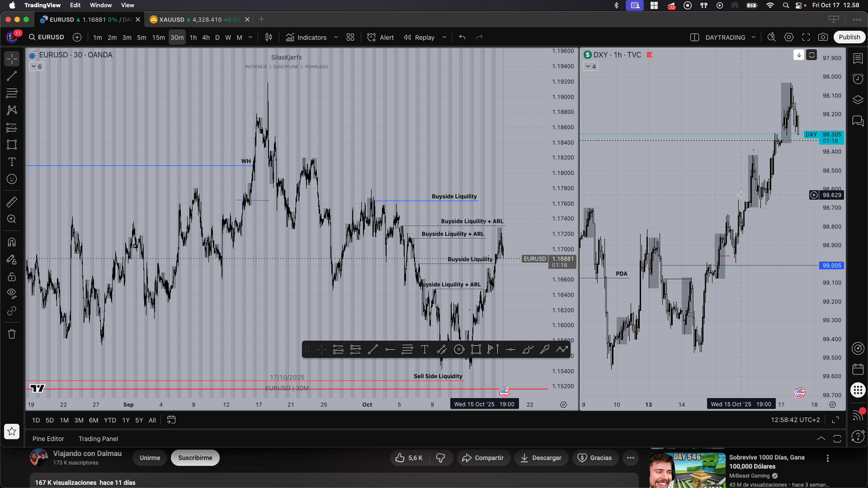
Task: Open quick search in the top toolbar
Action: click(772, 37)
